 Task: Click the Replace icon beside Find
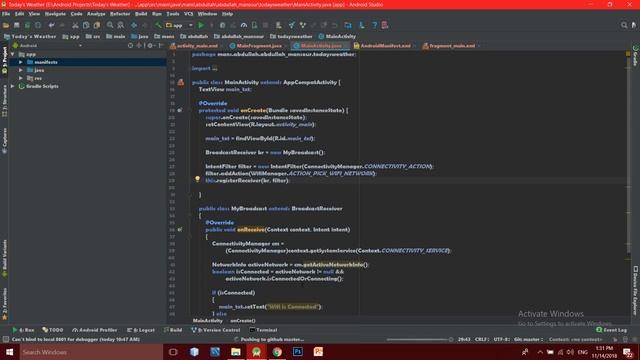(121, 25)
